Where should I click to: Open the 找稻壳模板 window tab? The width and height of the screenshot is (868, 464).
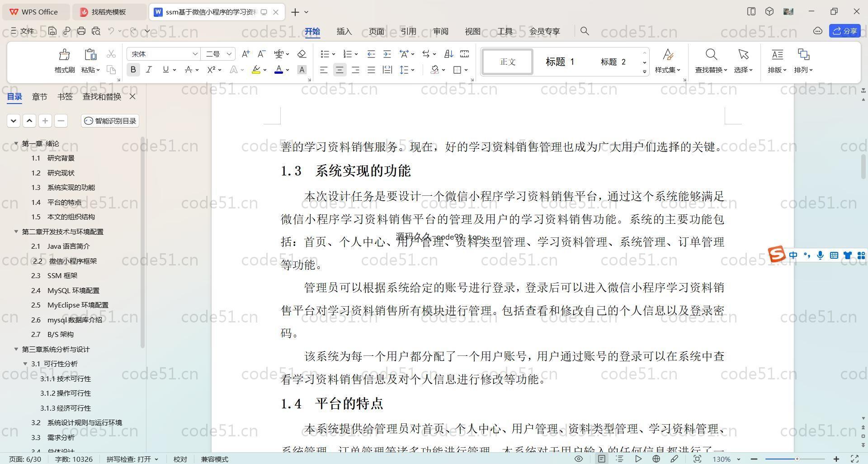pyautogui.click(x=108, y=12)
